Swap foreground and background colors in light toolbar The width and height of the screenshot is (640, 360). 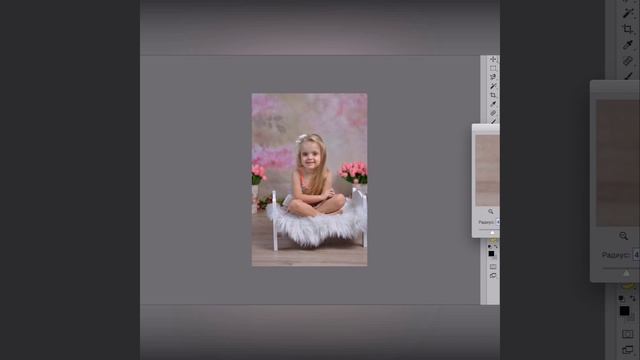(495, 247)
